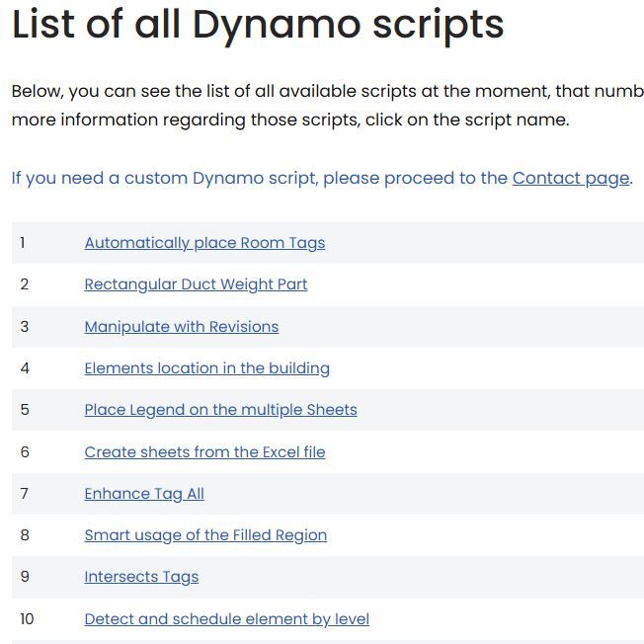
Task: Open Detect and schedule element by level
Action: pyautogui.click(x=226, y=619)
